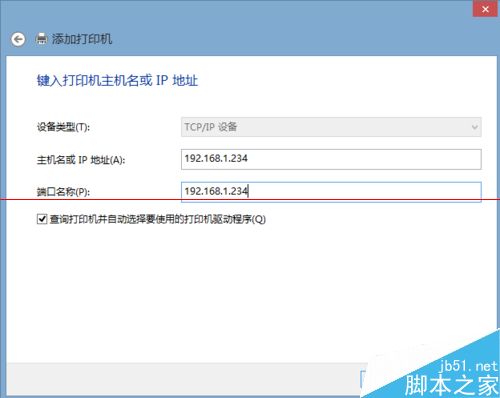This screenshot has width=500, height=398.
Task: Close the 添加打印机 wizard window
Action: pos(485,9)
